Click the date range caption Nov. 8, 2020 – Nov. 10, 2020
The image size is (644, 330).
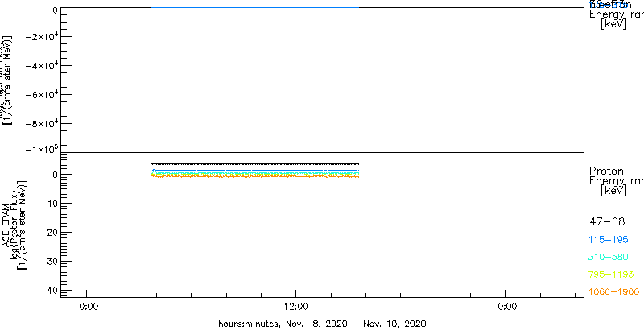[x=354, y=324]
